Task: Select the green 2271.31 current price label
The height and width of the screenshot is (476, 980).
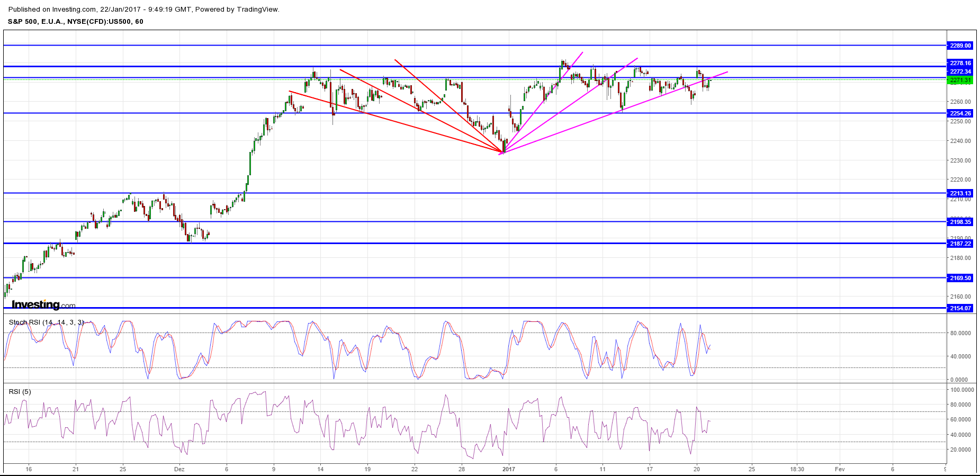Action: (960, 80)
